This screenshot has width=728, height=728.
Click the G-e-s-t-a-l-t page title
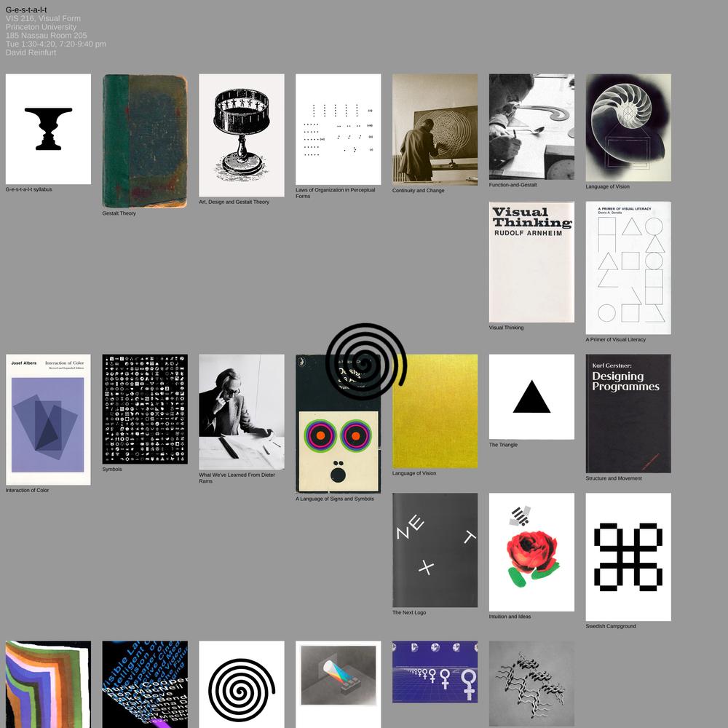pyautogui.click(x=26, y=9)
